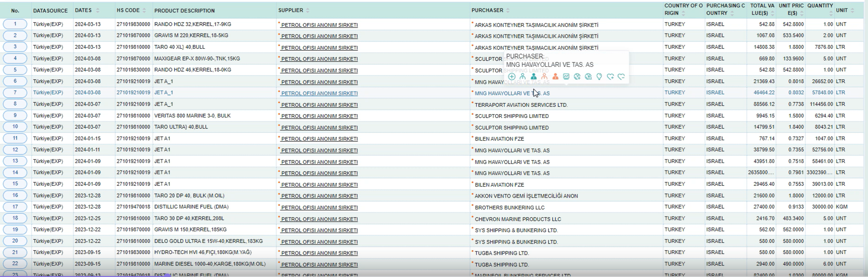Click the circled plus icon in purchaser popup
868x277 pixels.
click(x=512, y=77)
